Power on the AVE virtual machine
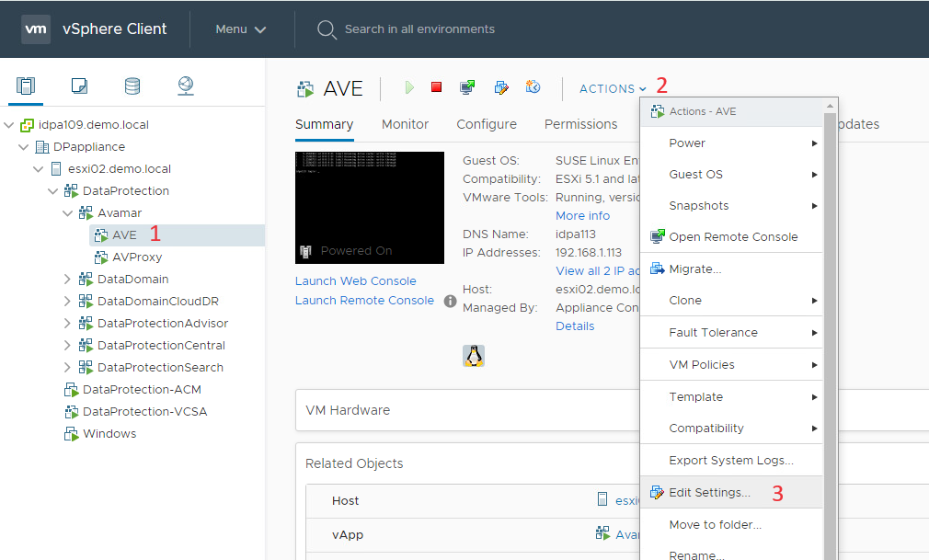Viewport: 929px width, 560px height. 408,86
